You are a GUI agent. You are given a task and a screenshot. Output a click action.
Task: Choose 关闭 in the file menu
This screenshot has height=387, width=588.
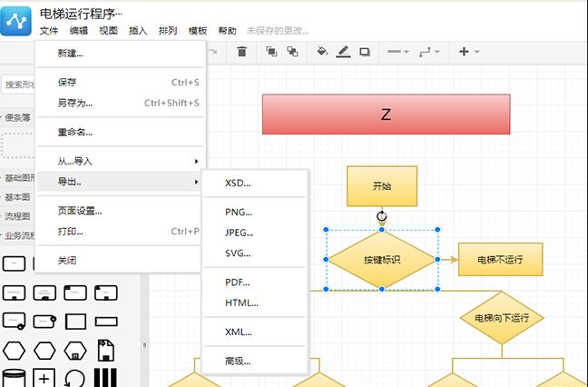click(x=120, y=261)
